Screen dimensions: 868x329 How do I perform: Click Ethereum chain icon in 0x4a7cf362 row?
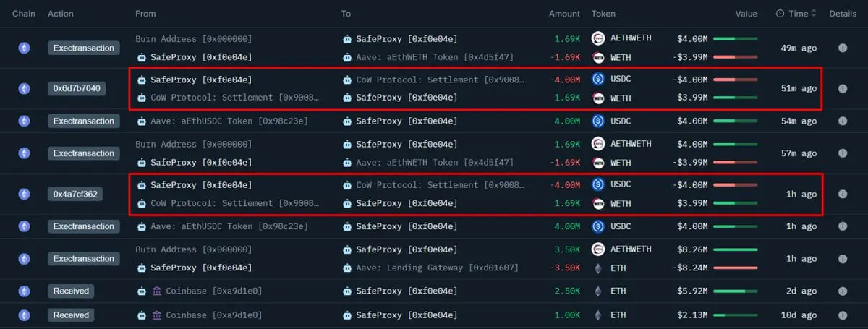(25, 194)
